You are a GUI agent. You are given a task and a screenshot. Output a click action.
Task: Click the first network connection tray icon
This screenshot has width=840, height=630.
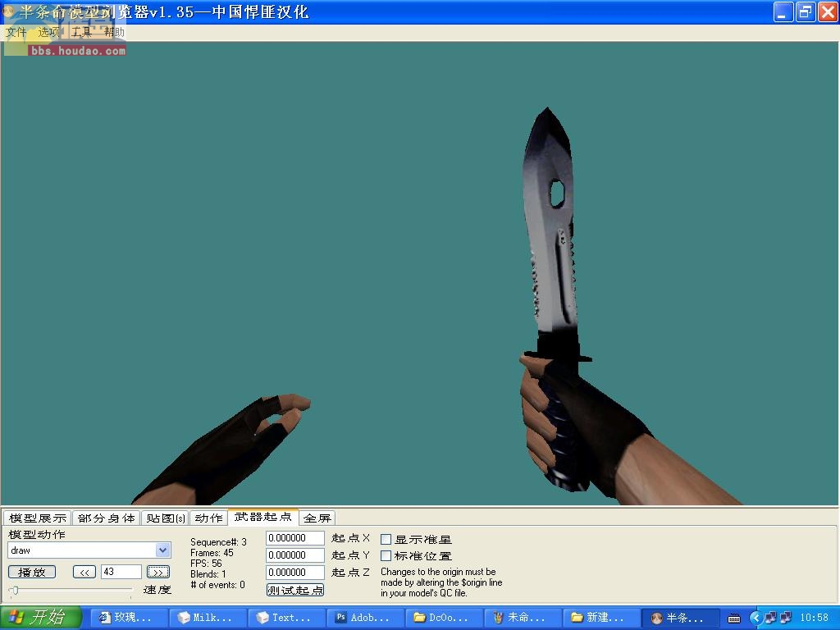[x=771, y=618]
